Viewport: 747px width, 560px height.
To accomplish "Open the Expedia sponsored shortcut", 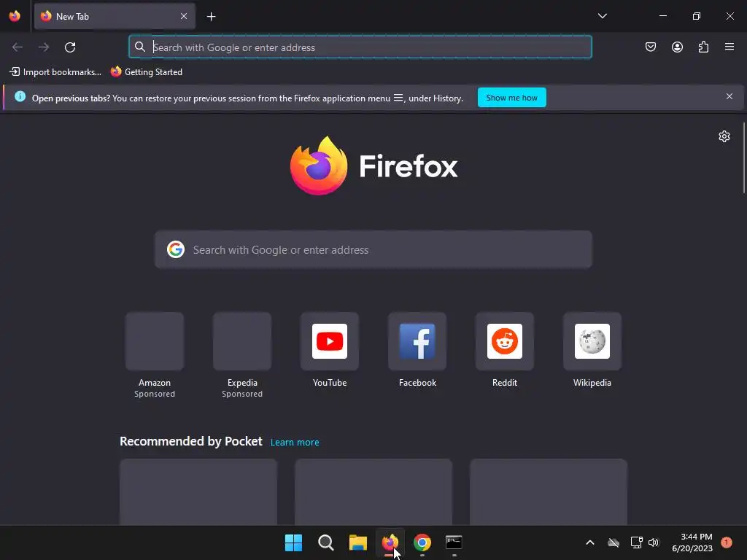I will point(242,355).
